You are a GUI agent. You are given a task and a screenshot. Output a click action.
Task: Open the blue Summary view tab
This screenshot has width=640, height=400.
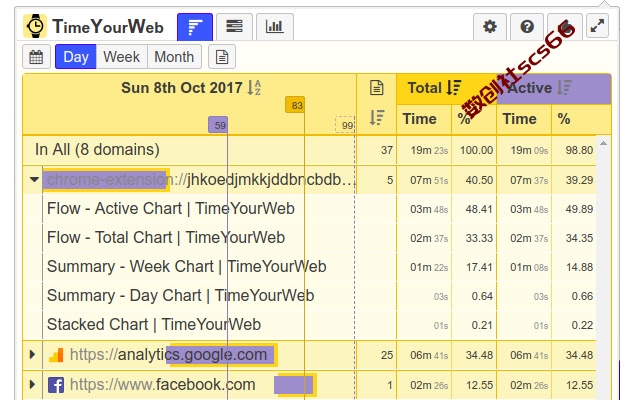pyautogui.click(x=195, y=27)
